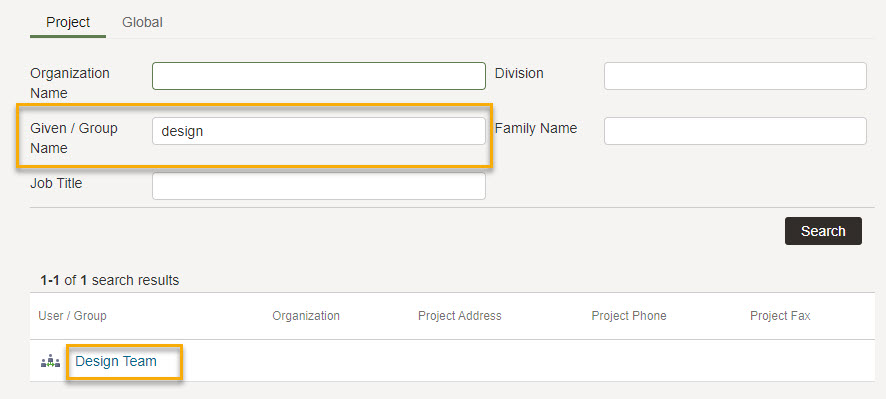Click into the Division text field

coord(735,76)
